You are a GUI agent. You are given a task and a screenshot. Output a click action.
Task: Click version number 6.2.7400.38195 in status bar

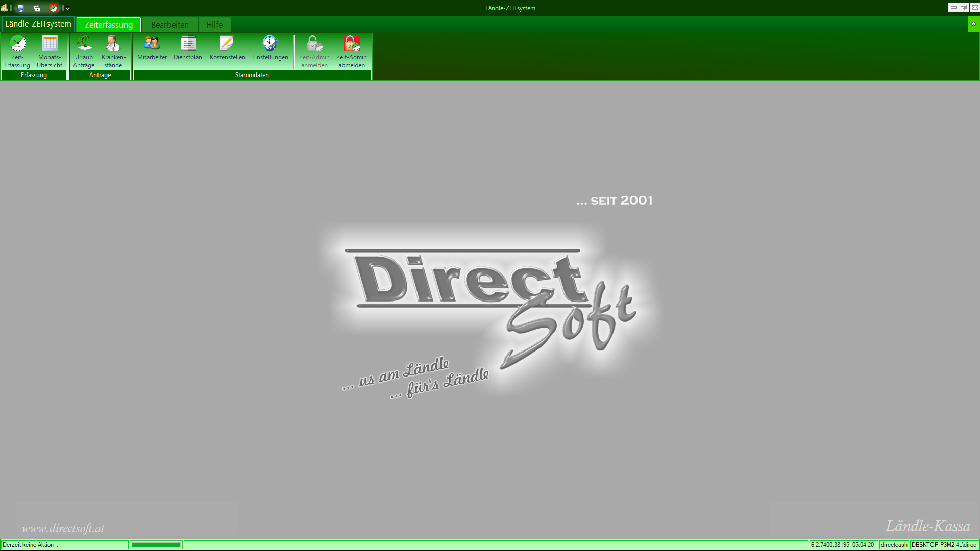(x=830, y=545)
